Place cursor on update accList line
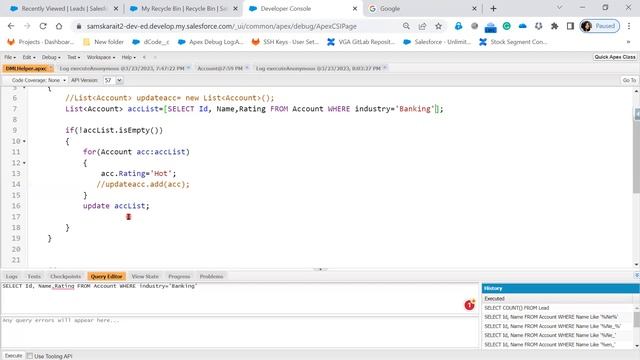The width and height of the screenshot is (640, 360). 116,206
